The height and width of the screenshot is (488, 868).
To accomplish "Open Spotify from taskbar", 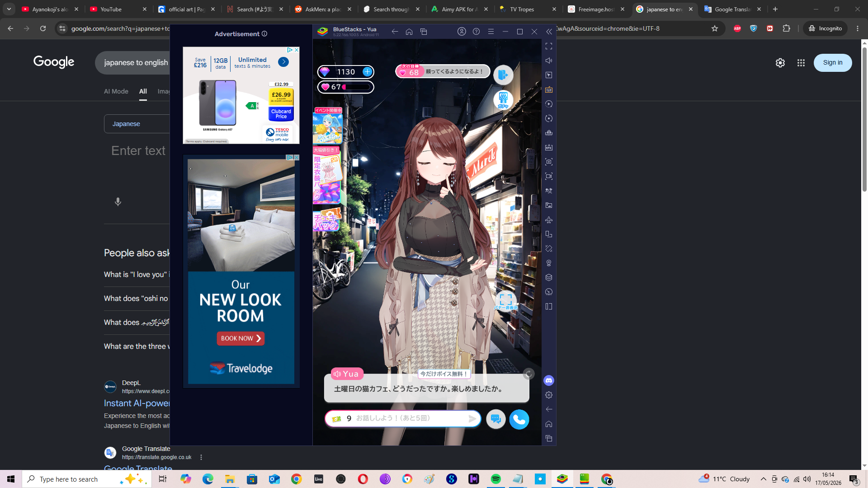I will pyautogui.click(x=496, y=479).
